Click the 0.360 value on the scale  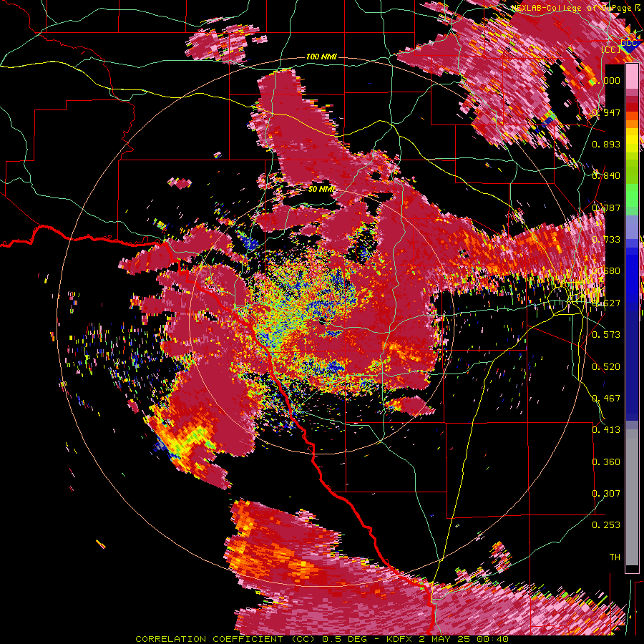click(x=606, y=462)
